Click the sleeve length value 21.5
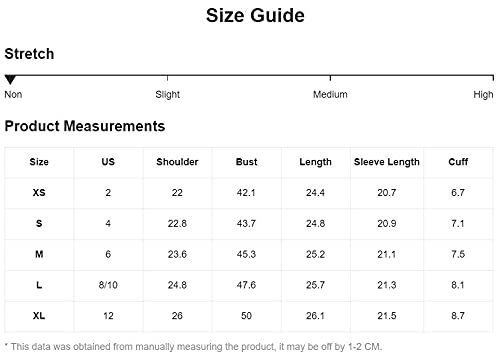The width and height of the screenshot is (500, 364). point(387,316)
